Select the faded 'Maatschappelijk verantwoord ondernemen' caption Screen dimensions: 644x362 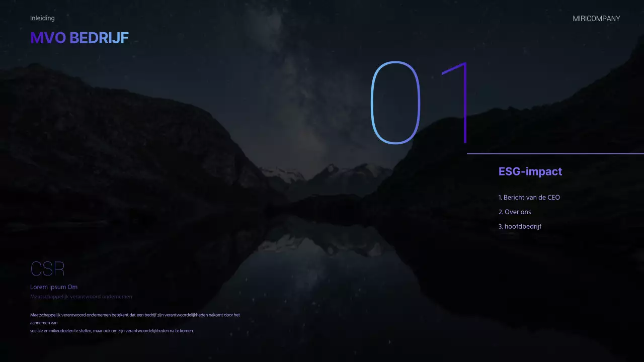(81, 297)
